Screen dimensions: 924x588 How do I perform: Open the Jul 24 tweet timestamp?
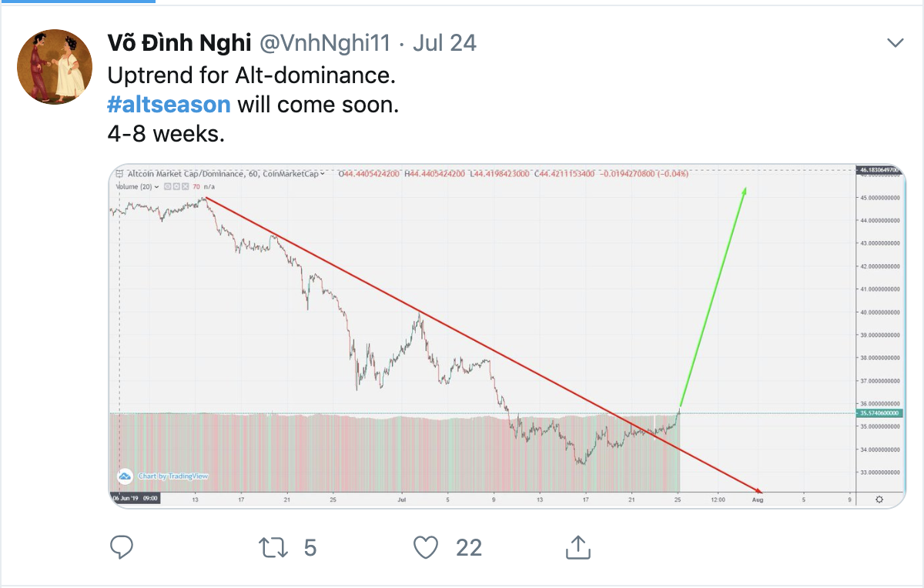(444, 44)
